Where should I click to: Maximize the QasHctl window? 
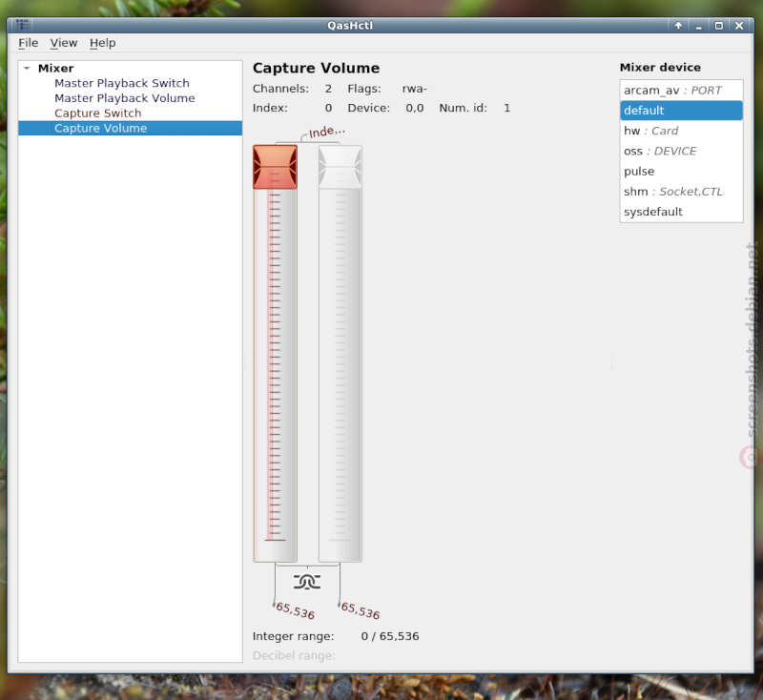click(719, 26)
